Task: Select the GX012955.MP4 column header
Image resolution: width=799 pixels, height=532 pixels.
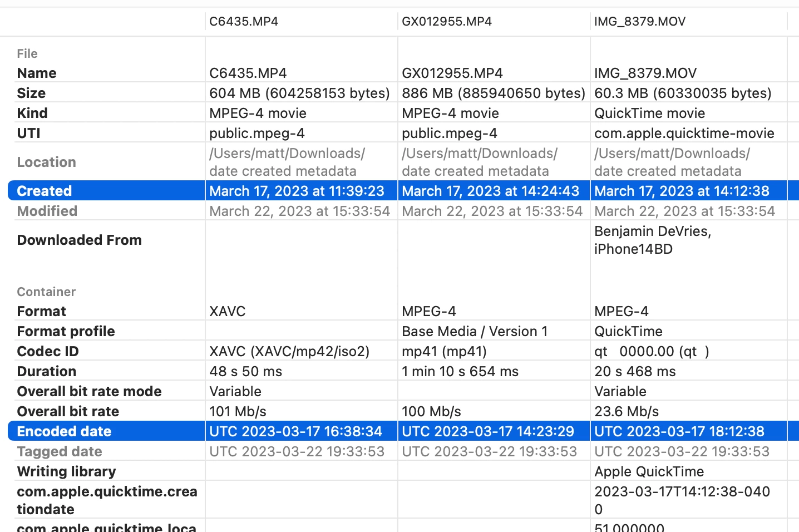Action: click(447, 22)
